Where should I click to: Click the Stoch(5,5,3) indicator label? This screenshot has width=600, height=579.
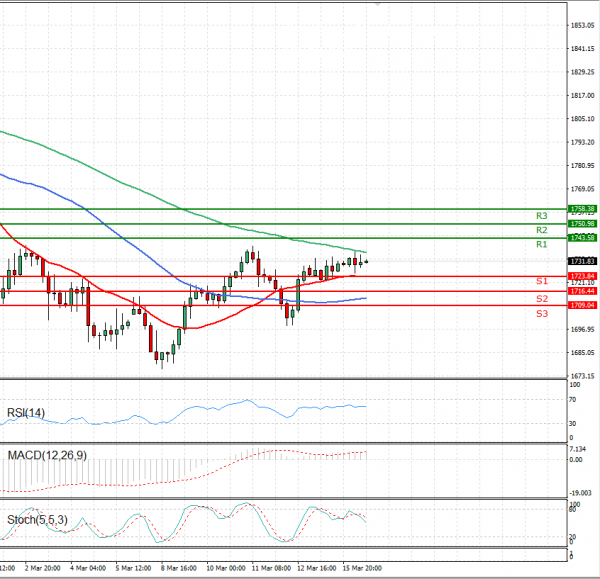coord(38,520)
